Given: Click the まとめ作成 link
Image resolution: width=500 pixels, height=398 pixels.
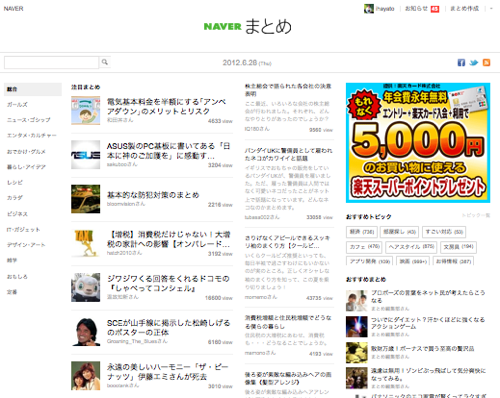Looking at the screenshot, I should (x=464, y=9).
